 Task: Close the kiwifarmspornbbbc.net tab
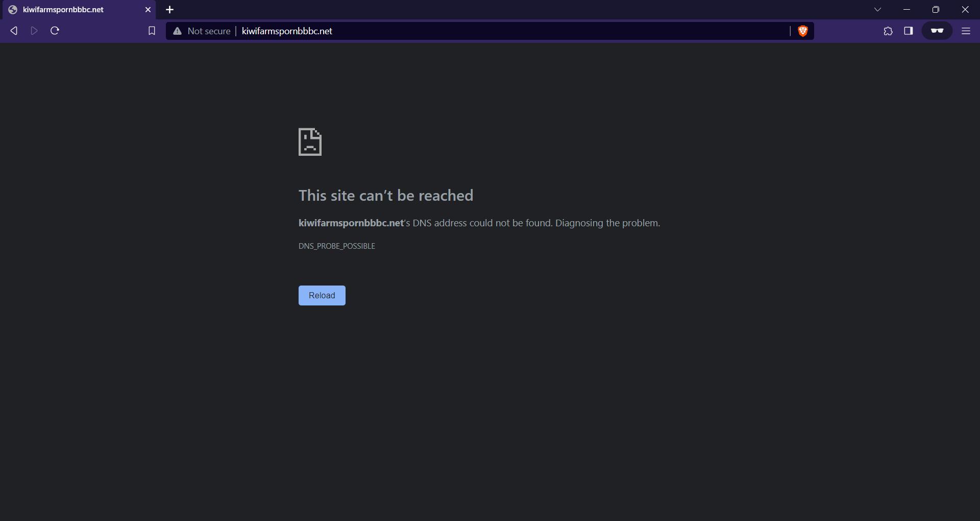coord(148,10)
